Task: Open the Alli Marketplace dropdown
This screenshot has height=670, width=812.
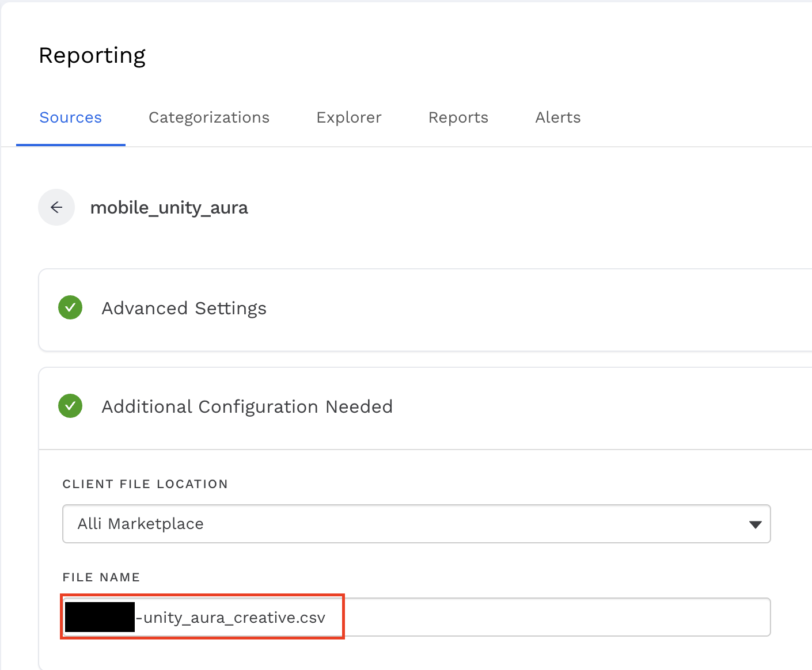Action: (403, 524)
